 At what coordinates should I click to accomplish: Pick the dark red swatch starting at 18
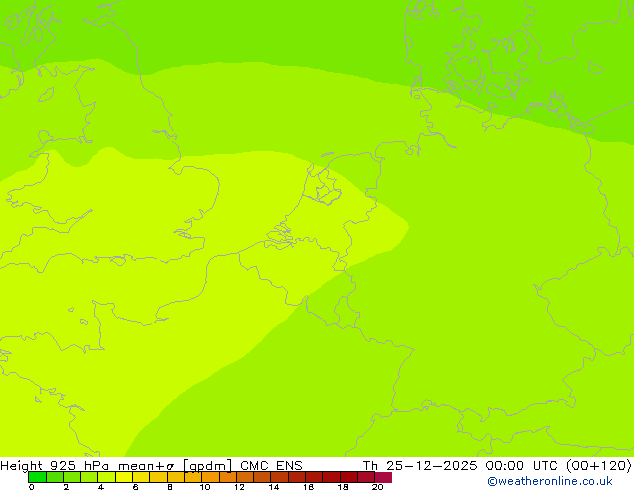pyautogui.click(x=349, y=477)
